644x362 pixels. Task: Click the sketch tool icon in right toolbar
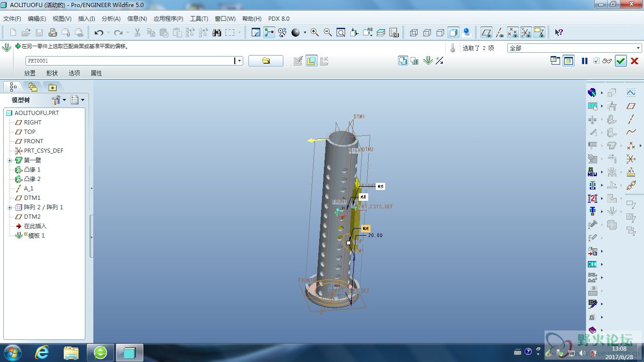631,93
